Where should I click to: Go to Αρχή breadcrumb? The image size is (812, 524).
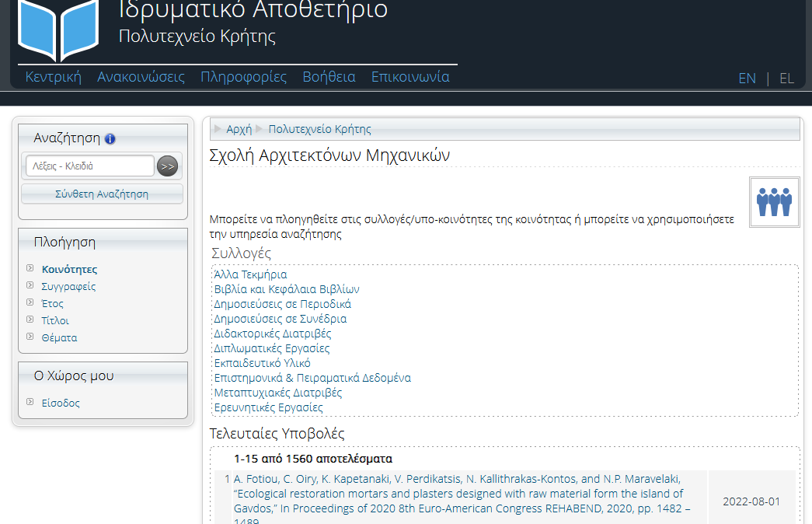(239, 129)
